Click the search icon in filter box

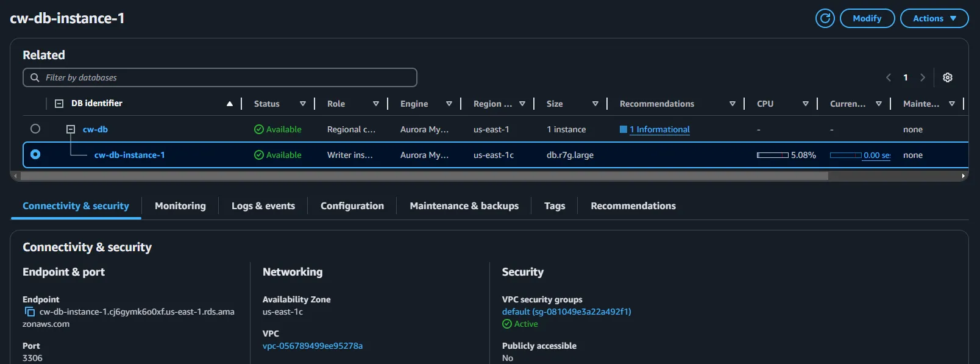tap(35, 77)
